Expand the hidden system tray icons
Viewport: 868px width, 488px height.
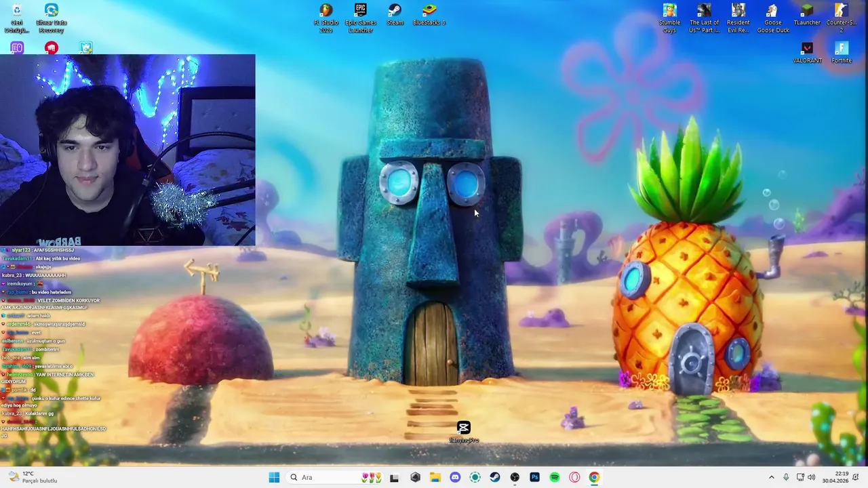771,477
